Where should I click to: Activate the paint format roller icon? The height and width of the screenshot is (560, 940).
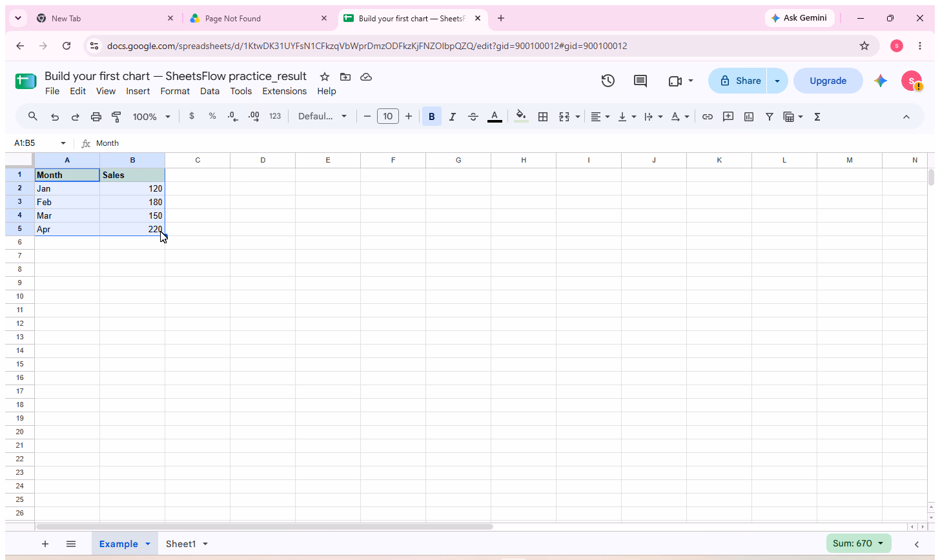tap(117, 117)
